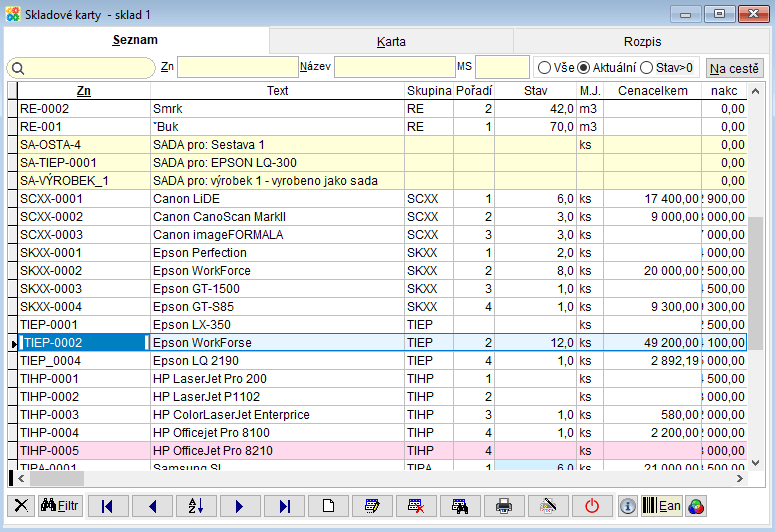Edit the selected record with pencil icon
Image resolution: width=775 pixels, height=532 pixels.
tap(372, 506)
